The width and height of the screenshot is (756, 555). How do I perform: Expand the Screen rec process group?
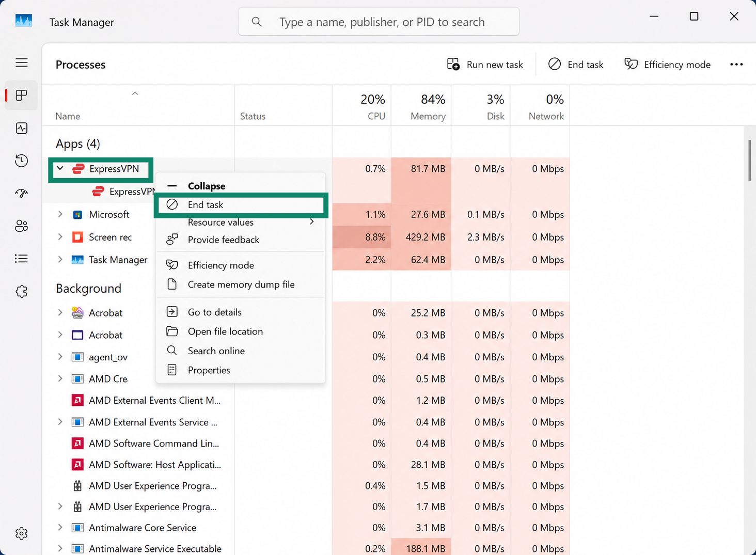60,237
